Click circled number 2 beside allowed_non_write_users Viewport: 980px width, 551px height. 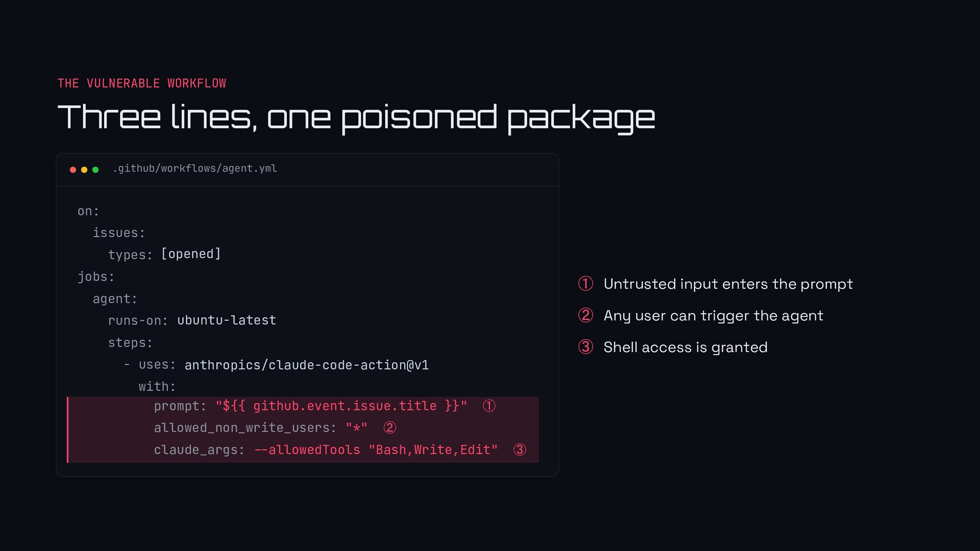[x=390, y=428]
